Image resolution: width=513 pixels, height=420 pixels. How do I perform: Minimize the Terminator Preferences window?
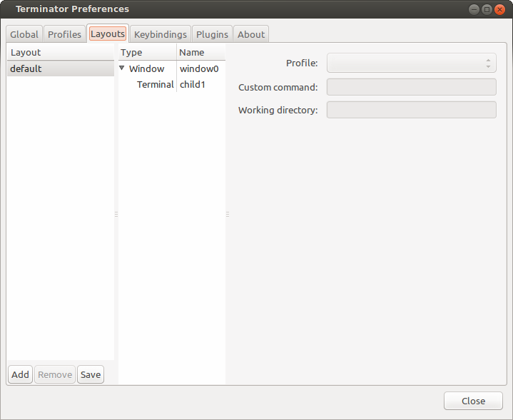pyautogui.click(x=474, y=9)
